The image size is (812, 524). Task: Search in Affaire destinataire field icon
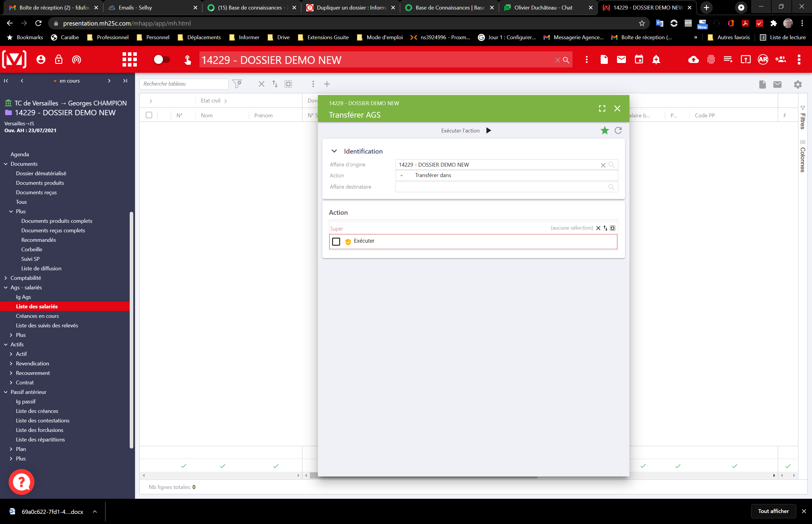[x=611, y=187]
